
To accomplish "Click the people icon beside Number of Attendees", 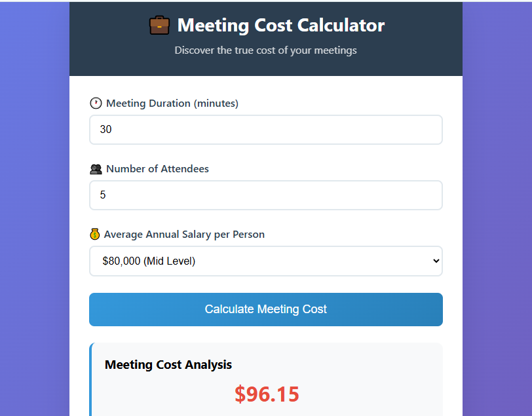I will tap(96, 168).
